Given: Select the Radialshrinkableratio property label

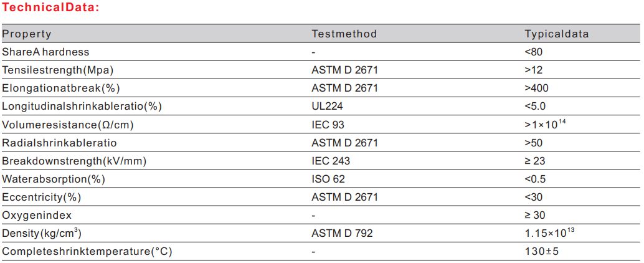Looking at the screenshot, I should (59, 143).
